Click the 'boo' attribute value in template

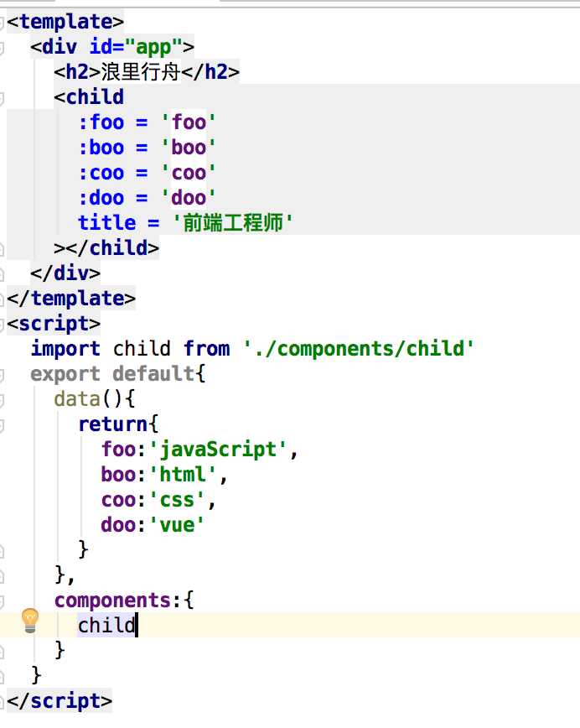tap(188, 148)
